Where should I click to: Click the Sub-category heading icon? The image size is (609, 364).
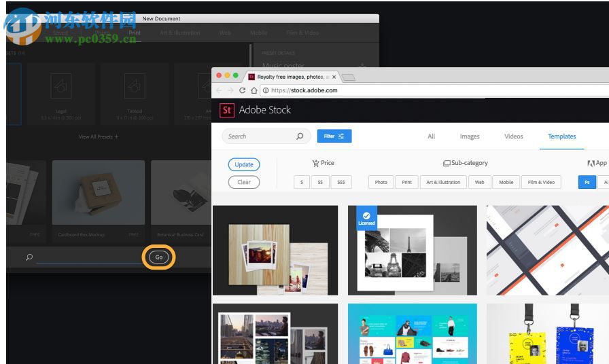[x=447, y=164]
